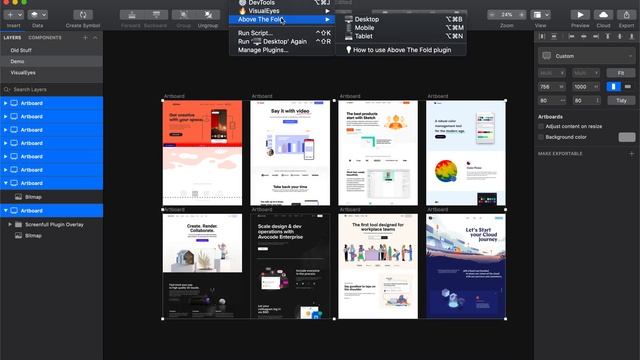
Task: Zoom in with the plus icon
Action: (x=522, y=15)
